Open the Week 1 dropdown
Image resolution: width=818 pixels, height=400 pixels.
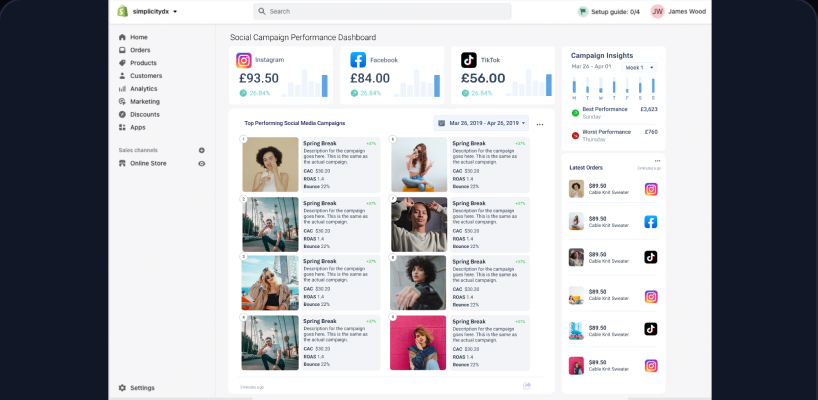point(639,67)
